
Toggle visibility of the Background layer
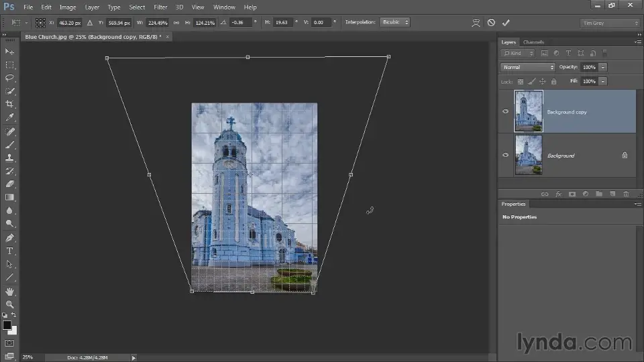click(506, 155)
